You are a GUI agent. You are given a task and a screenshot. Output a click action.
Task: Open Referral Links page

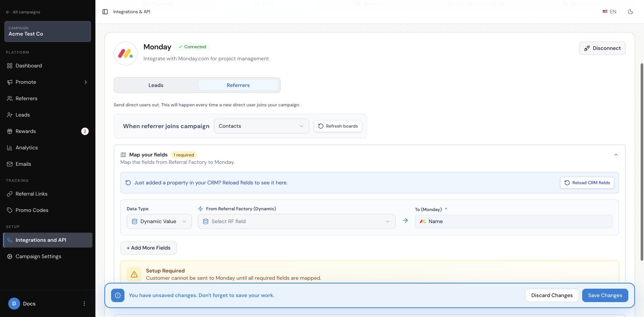click(48, 194)
